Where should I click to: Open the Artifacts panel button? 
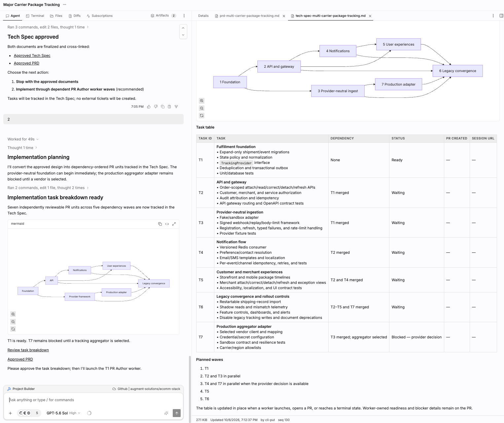click(x=163, y=16)
